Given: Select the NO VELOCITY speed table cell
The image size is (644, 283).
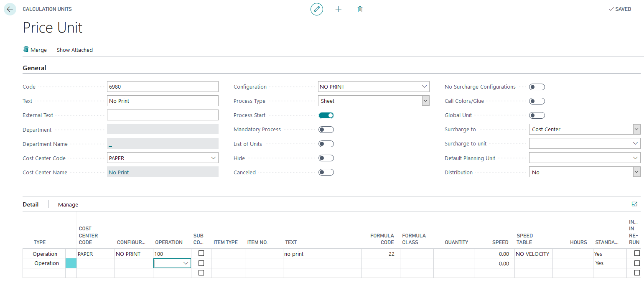Looking at the screenshot, I should [x=533, y=254].
